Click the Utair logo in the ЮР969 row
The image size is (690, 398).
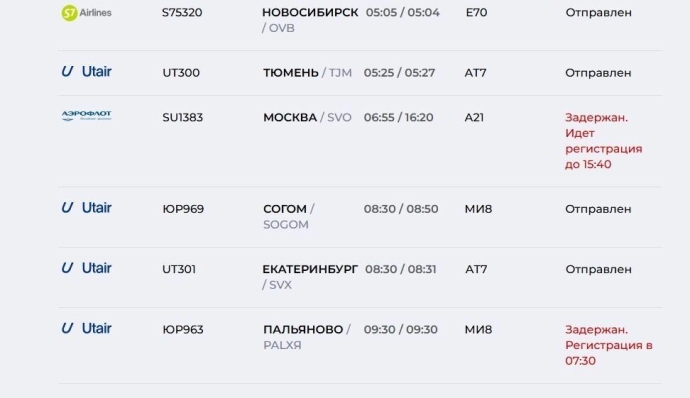tap(86, 207)
